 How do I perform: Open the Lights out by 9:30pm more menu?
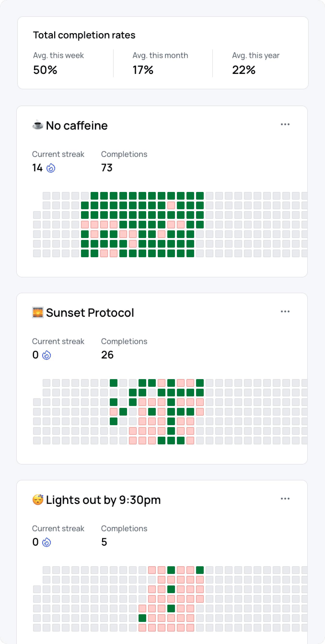click(x=285, y=499)
